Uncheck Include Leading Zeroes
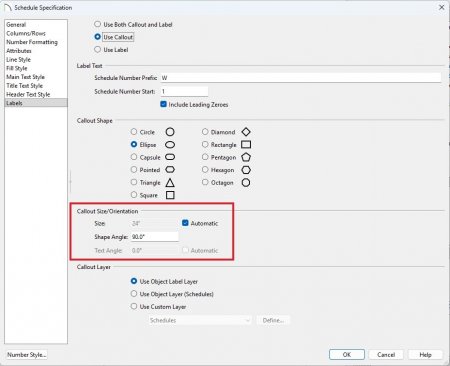 [163, 104]
